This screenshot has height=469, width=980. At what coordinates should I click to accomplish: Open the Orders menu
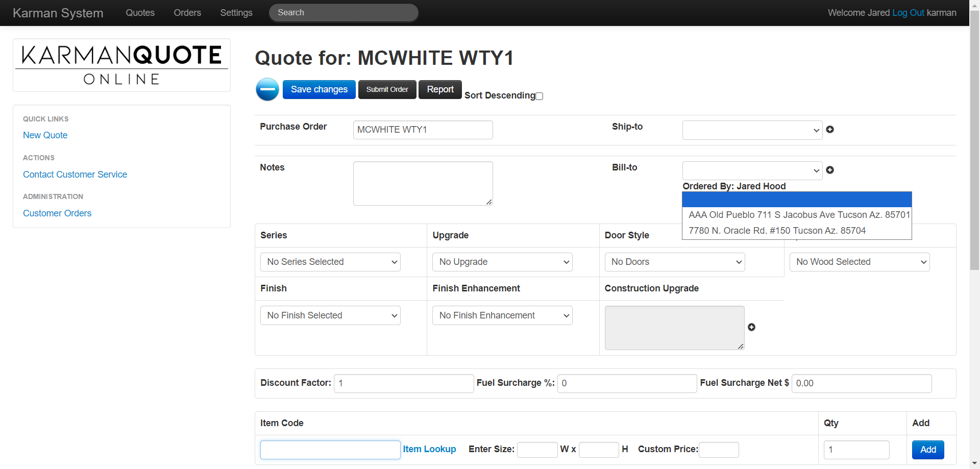(187, 13)
